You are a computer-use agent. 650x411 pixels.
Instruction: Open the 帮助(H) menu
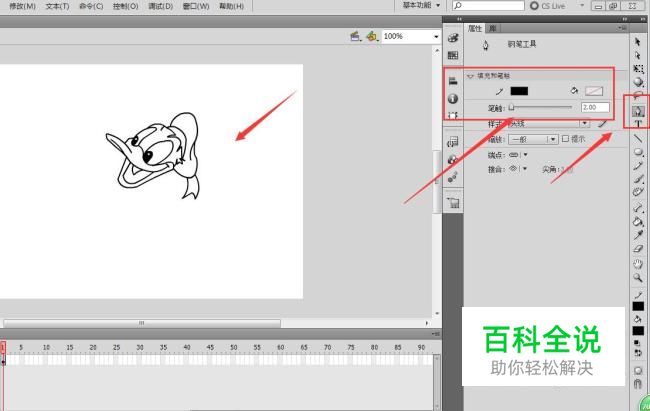[x=231, y=6]
